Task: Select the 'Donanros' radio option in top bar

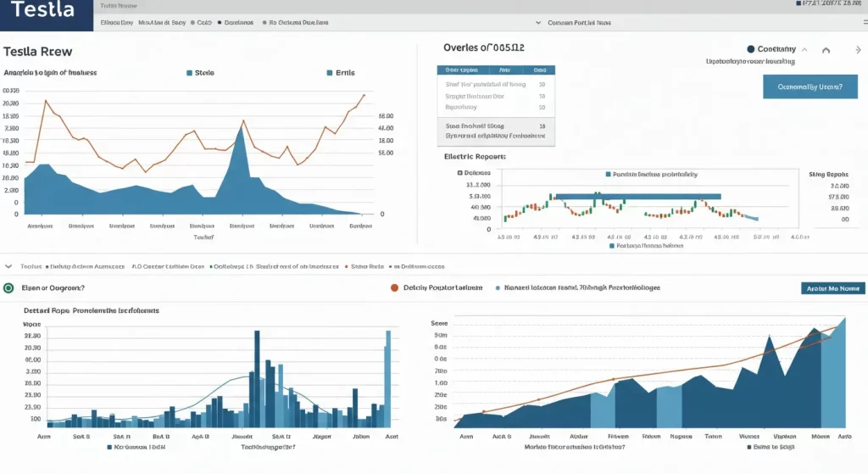Action: [x=220, y=23]
